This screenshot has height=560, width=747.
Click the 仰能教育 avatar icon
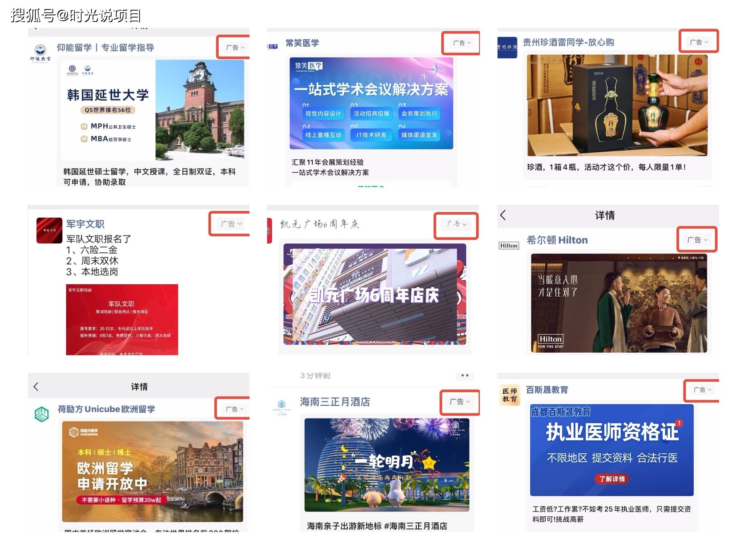[40, 53]
